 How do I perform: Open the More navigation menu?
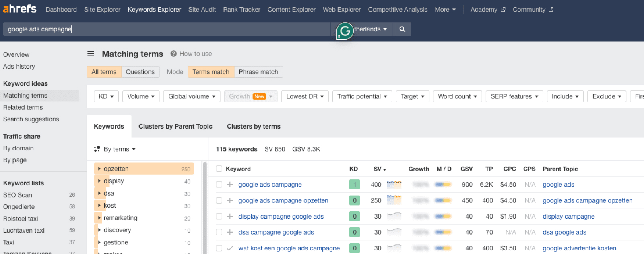pos(445,10)
